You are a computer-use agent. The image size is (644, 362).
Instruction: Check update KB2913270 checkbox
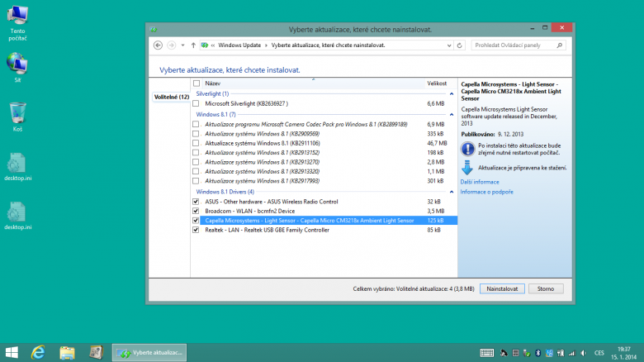click(196, 162)
